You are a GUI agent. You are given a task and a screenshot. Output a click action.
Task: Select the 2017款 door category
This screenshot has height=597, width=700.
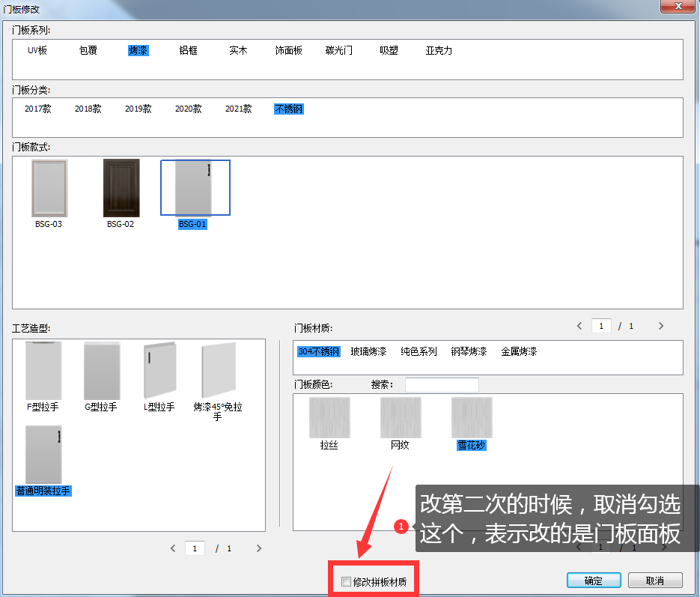38,109
